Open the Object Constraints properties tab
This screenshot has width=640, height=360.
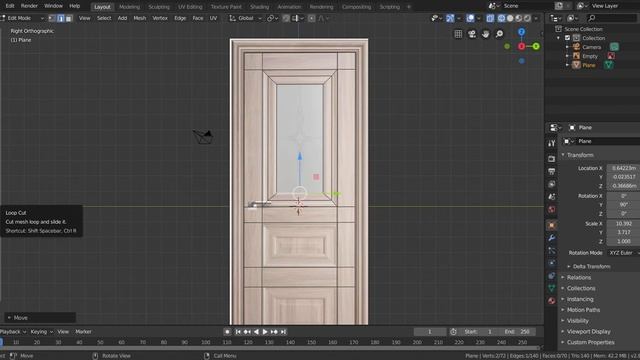point(551,276)
